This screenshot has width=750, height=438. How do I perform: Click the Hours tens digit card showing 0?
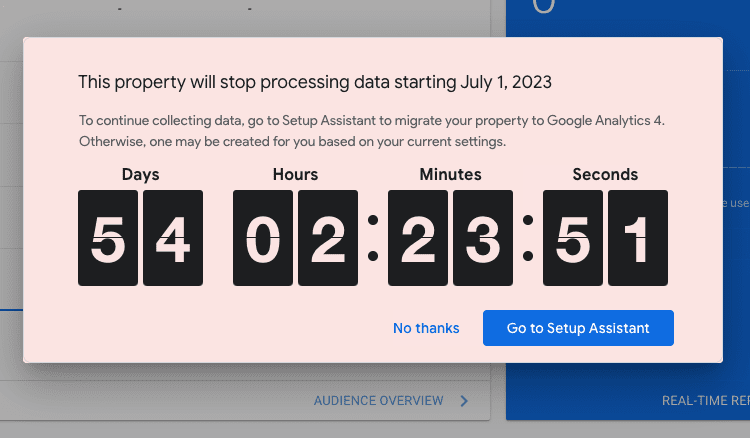(263, 240)
